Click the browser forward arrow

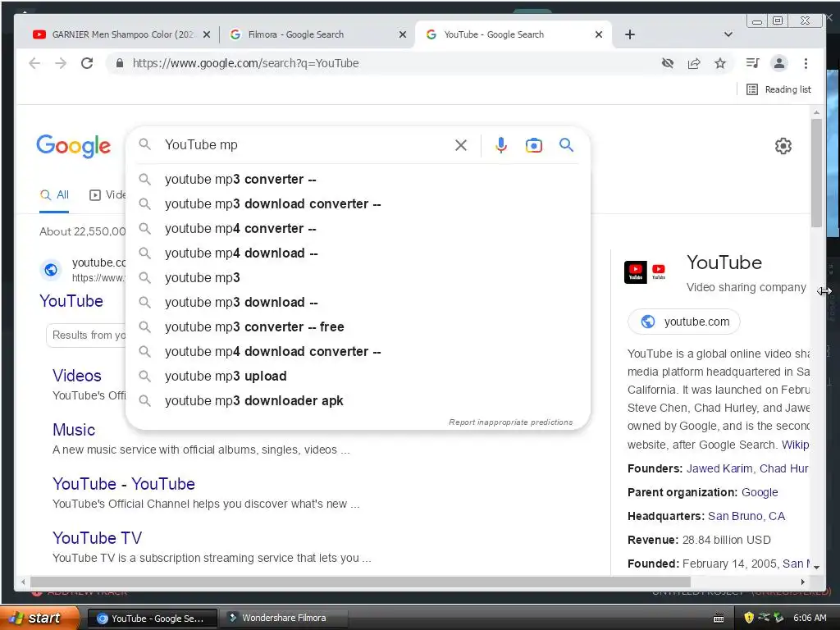pos(61,63)
